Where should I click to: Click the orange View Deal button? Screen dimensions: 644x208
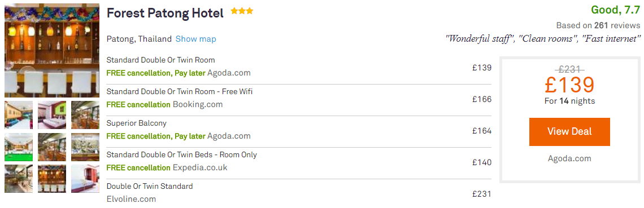[569, 132]
